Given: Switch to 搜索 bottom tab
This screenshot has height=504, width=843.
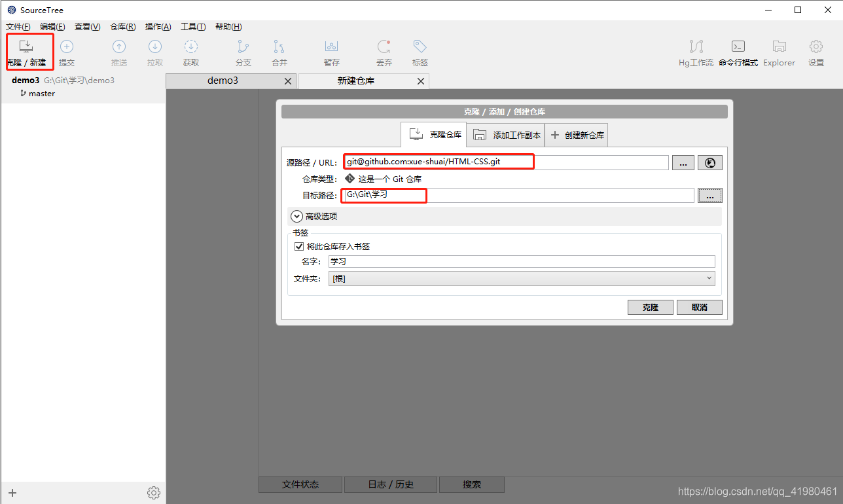Looking at the screenshot, I should click(x=472, y=485).
